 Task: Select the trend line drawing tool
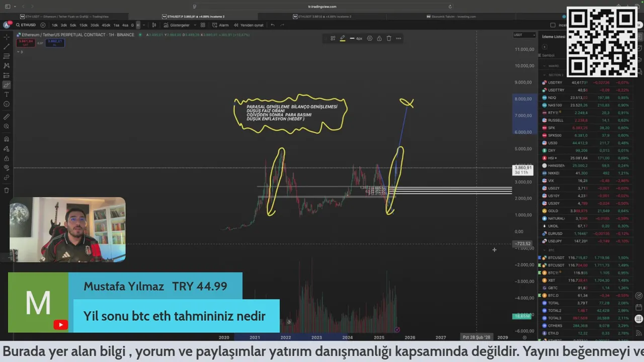point(7,46)
